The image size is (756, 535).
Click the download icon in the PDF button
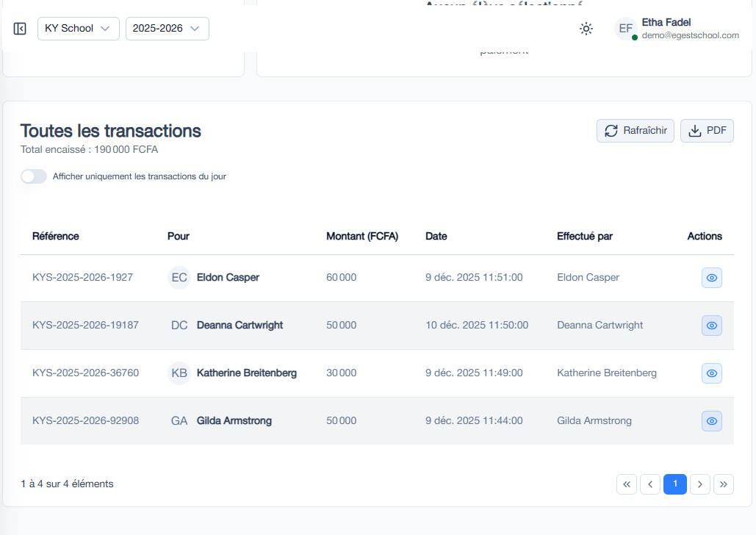695,130
